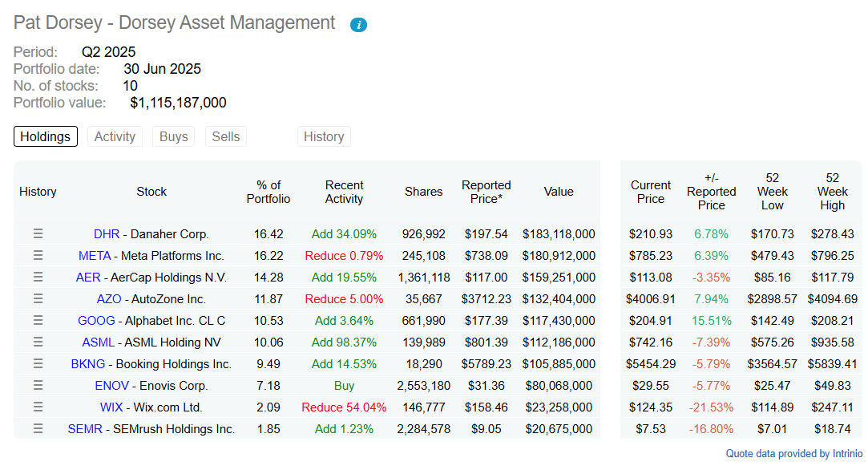The image size is (868, 466).
Task: Open the ASML ticker link
Action: tap(98, 342)
